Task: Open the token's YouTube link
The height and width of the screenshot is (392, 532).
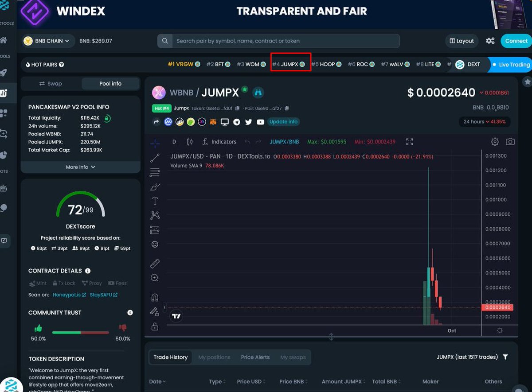Action: click(x=260, y=122)
